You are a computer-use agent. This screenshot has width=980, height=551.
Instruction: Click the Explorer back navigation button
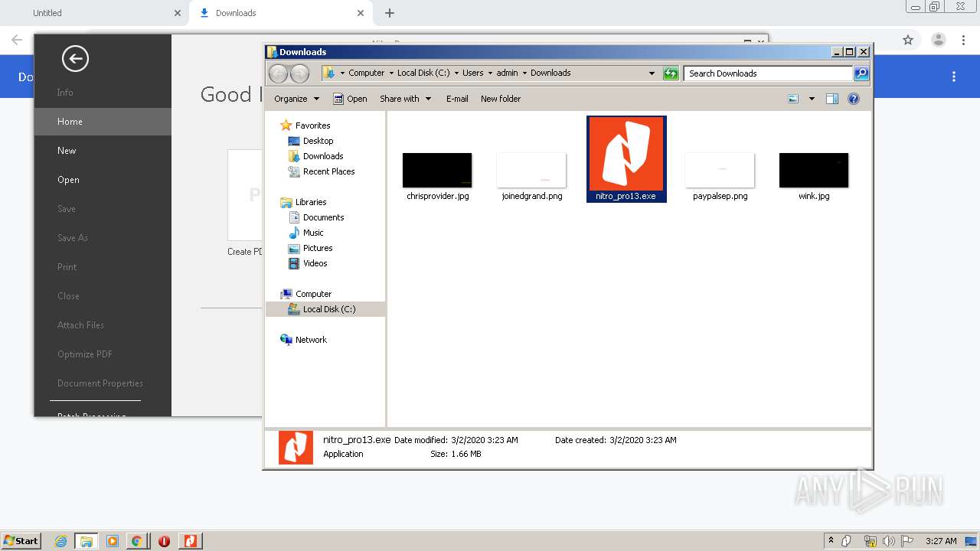point(278,73)
